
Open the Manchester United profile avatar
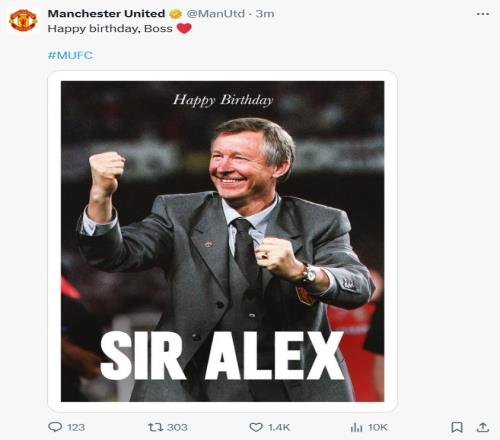point(23,20)
